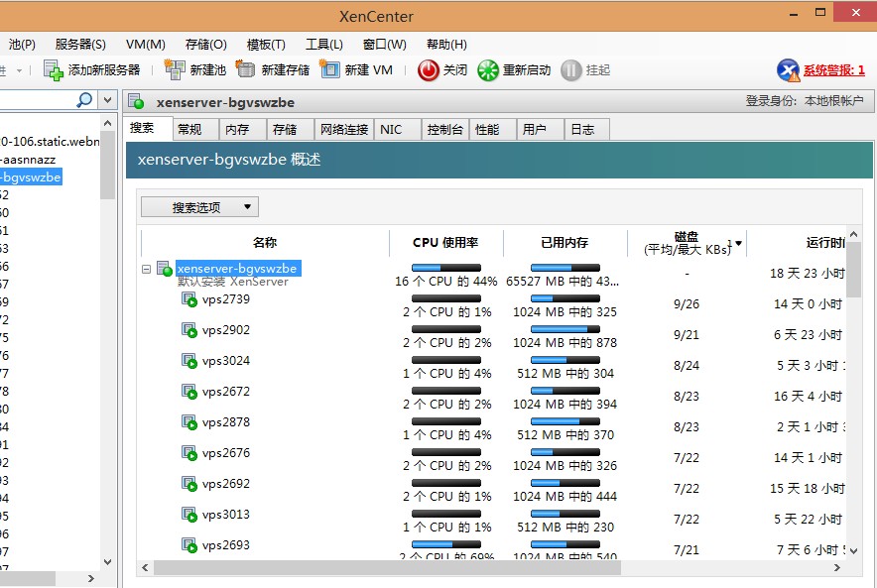Select the -aasnnazz server in sidebar tree
877x588 pixels.
click(28, 160)
